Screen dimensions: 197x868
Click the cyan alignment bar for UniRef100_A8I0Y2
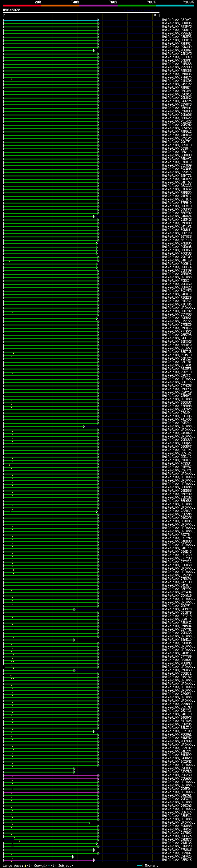tap(51, 20)
